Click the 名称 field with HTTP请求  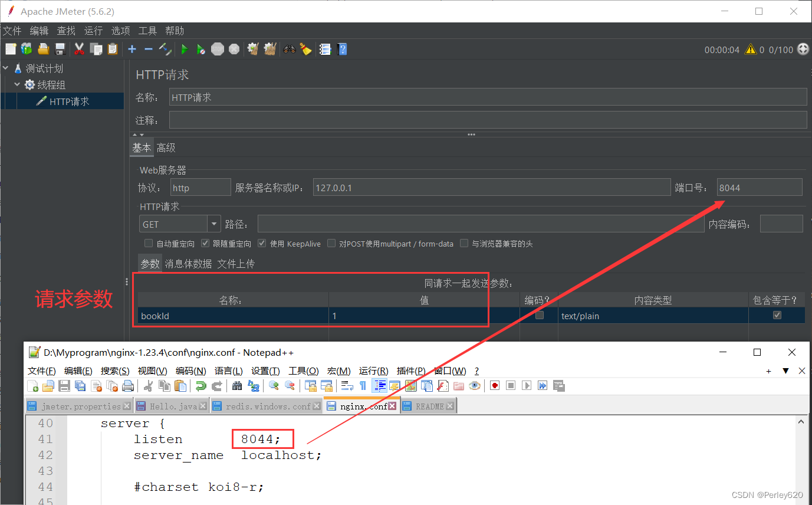(488, 97)
